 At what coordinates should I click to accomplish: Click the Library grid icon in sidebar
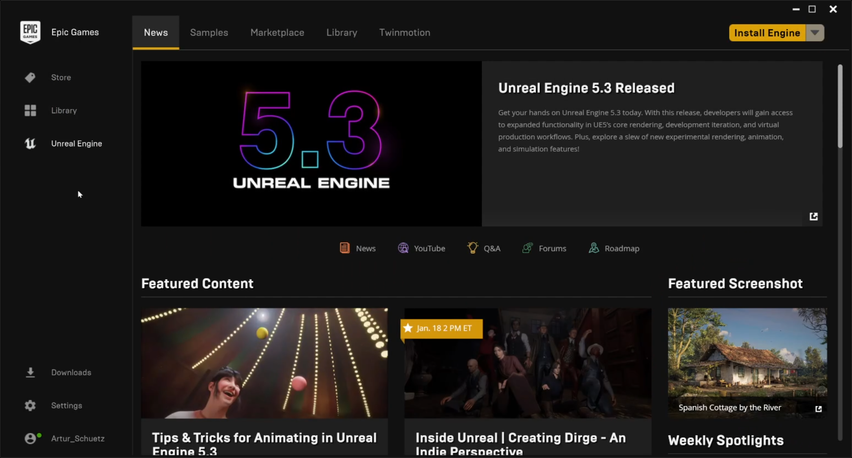point(30,111)
